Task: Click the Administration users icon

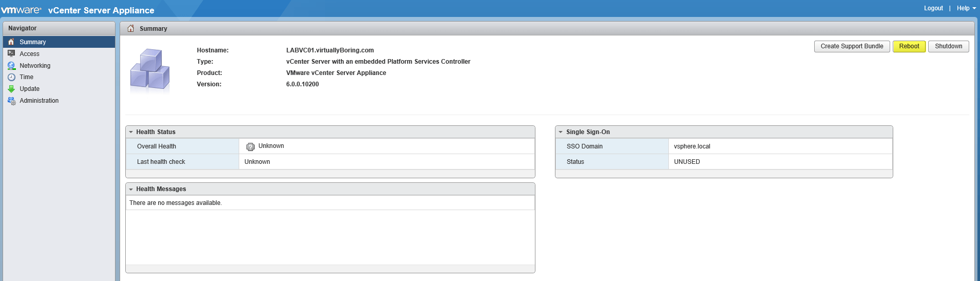Action: (11, 101)
